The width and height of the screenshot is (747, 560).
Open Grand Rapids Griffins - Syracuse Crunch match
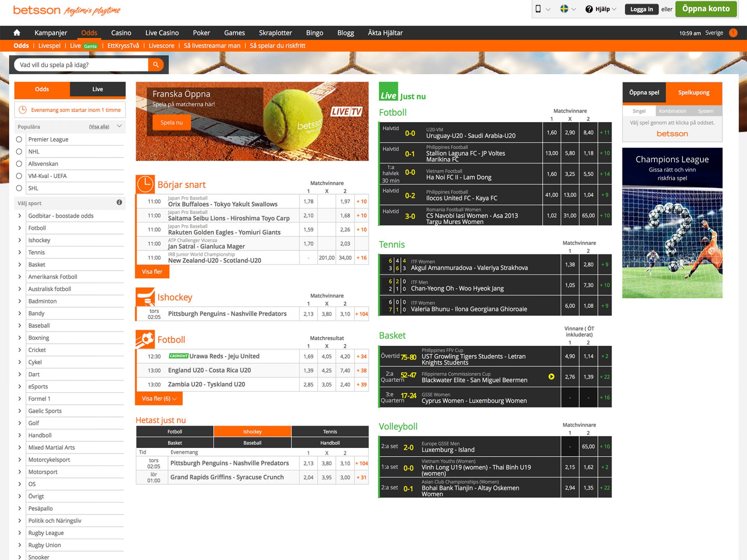tap(227, 477)
